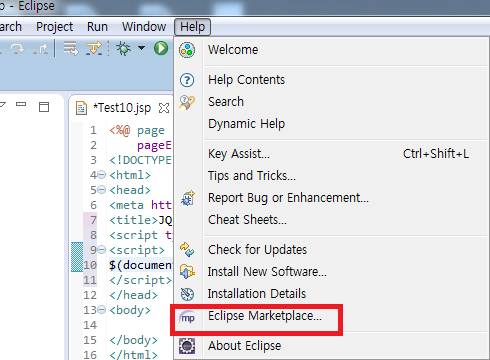Click the Drop to Frame toolbar icon
Image resolution: width=490 pixels, height=360 pixels.
[x=71, y=48]
